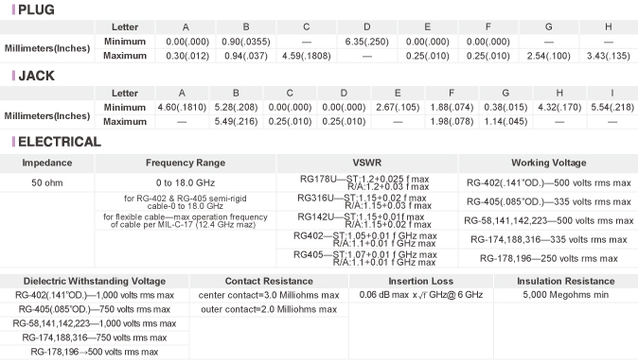
Task: Click the Insertion Loss header
Action: (420, 281)
